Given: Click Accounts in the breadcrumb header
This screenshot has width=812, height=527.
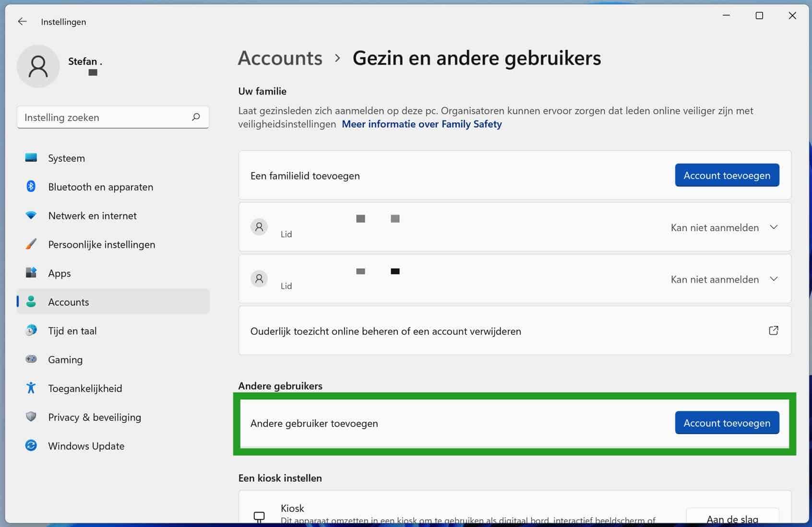Looking at the screenshot, I should [x=280, y=58].
